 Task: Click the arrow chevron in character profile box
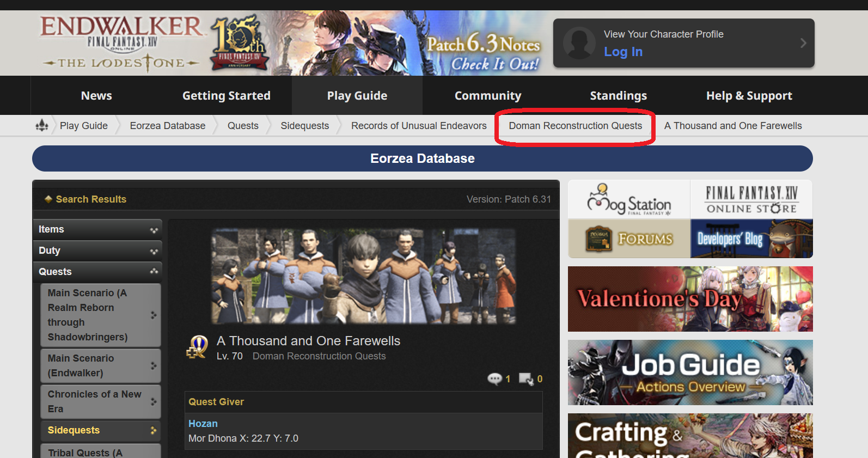click(803, 43)
